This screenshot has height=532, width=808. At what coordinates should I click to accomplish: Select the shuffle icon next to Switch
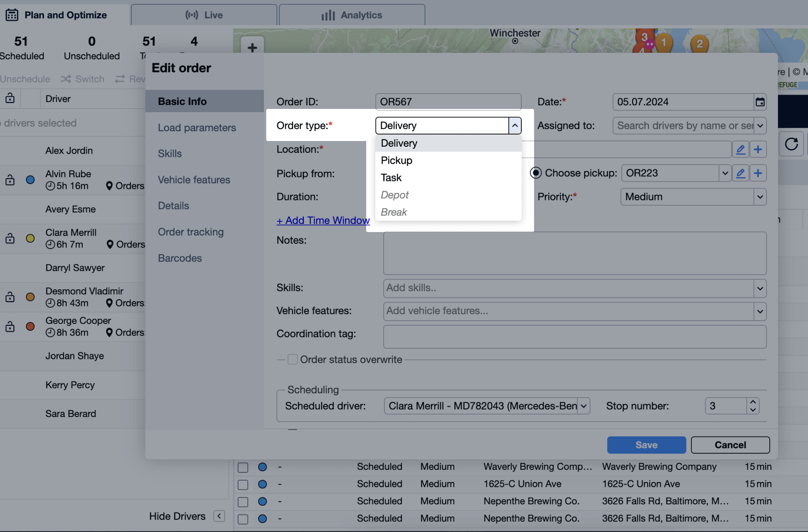[65, 79]
